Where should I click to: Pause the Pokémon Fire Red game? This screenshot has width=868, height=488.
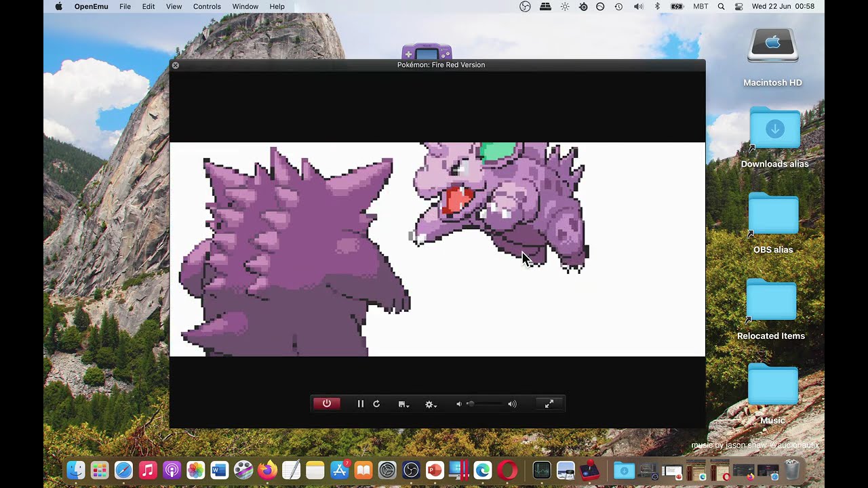[x=361, y=404]
